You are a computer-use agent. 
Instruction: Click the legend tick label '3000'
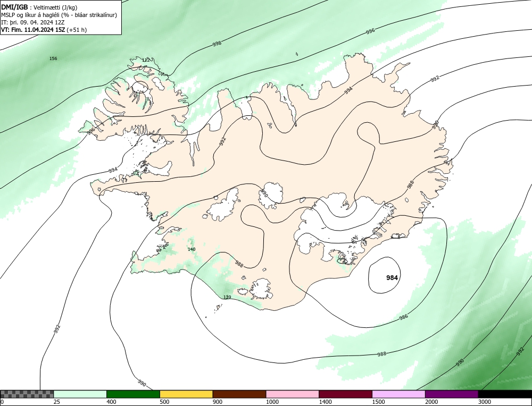(484, 402)
